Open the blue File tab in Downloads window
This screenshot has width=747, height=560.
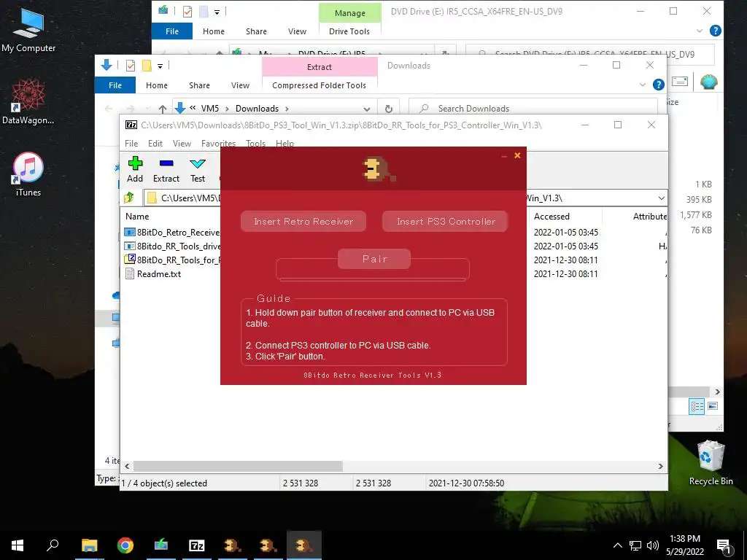click(115, 85)
